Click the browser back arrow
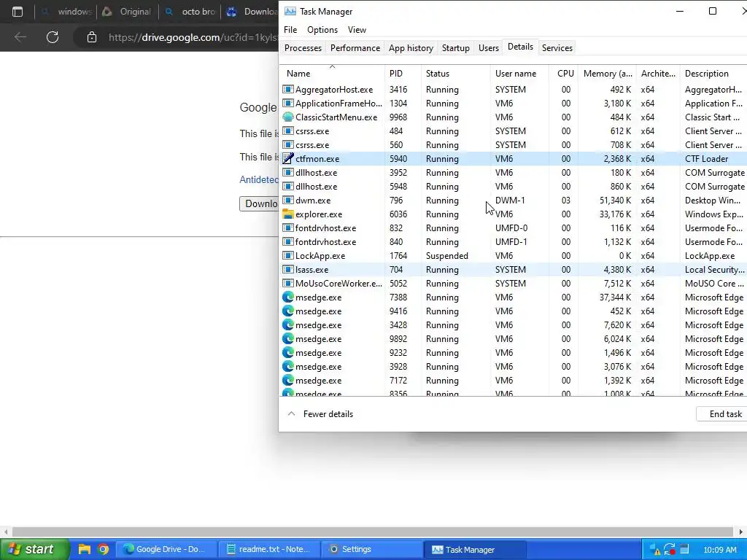This screenshot has height=560, width=747. click(x=20, y=37)
